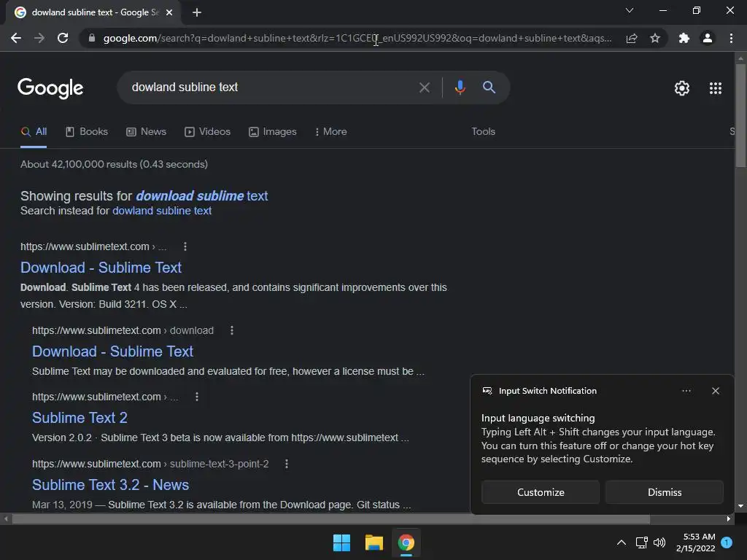Open the volume speaker tray icon
The height and width of the screenshot is (560, 747).
[659, 542]
